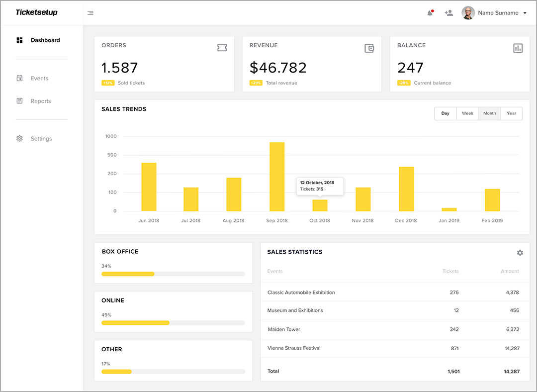Click the revenue coupon icon
The width and height of the screenshot is (537, 392).
[369, 48]
